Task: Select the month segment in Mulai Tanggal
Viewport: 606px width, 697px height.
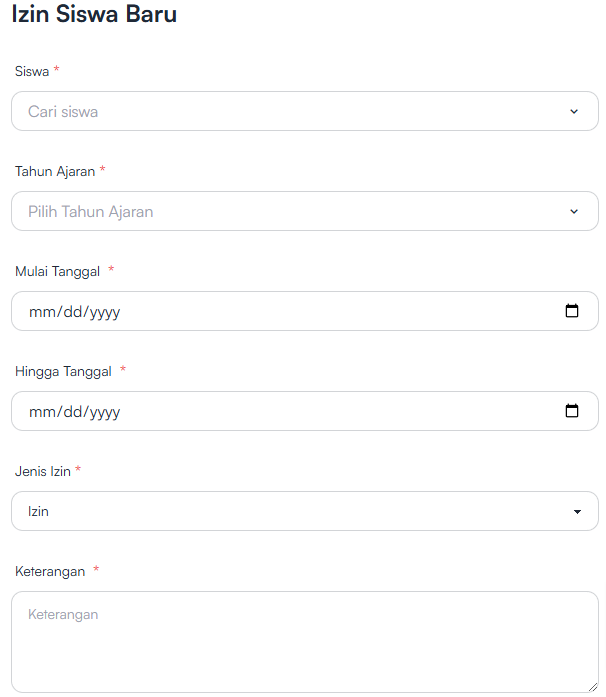Action: tap(42, 312)
